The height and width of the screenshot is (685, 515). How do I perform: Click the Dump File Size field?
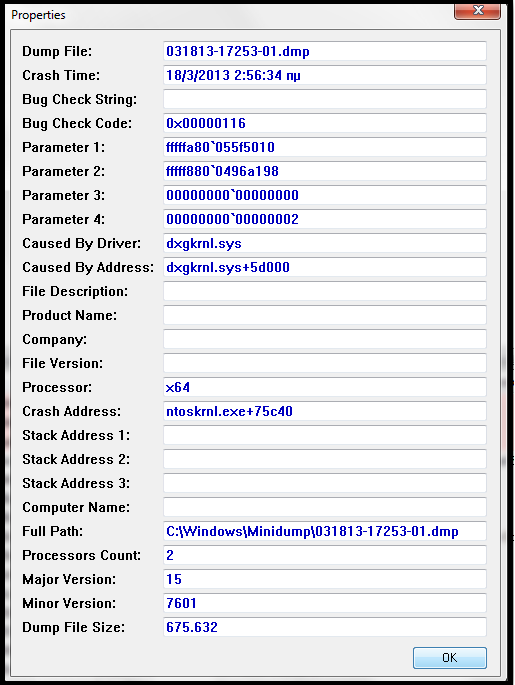[x=325, y=627]
